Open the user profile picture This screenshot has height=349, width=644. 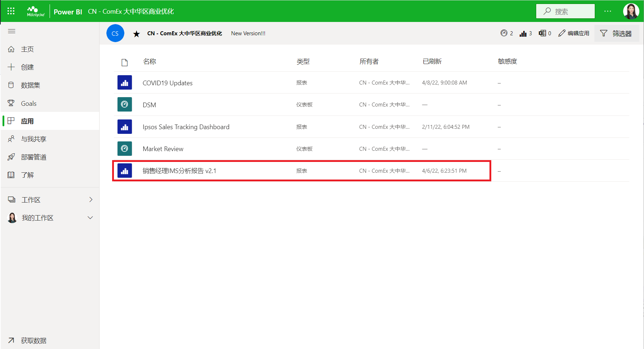pos(631,11)
